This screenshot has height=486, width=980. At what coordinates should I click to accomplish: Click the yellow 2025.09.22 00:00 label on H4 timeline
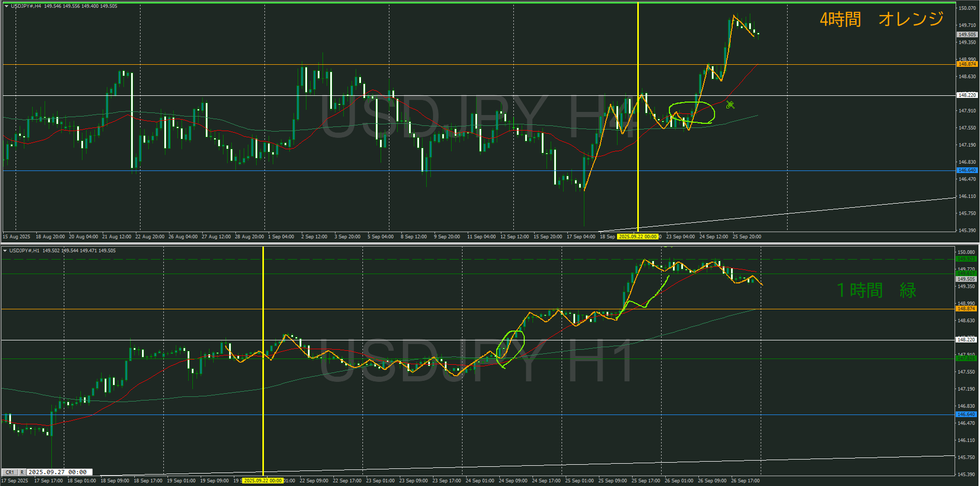[x=637, y=237]
